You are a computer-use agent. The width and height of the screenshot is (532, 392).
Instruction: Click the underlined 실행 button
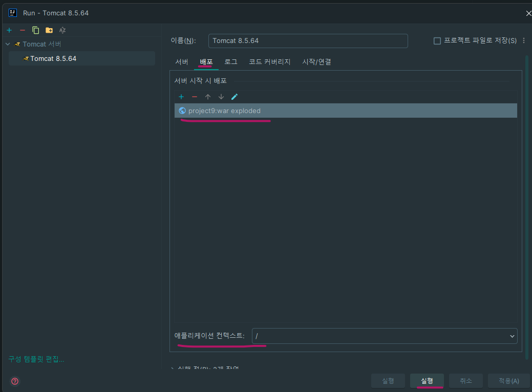(x=427, y=381)
